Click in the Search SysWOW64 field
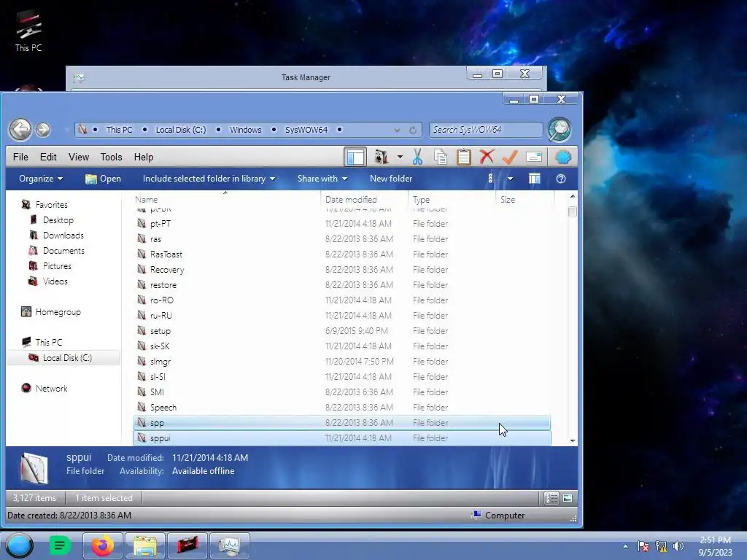747x560 pixels. pos(486,130)
